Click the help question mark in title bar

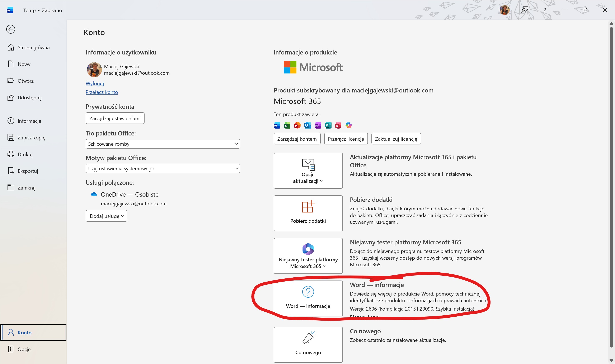point(545,10)
